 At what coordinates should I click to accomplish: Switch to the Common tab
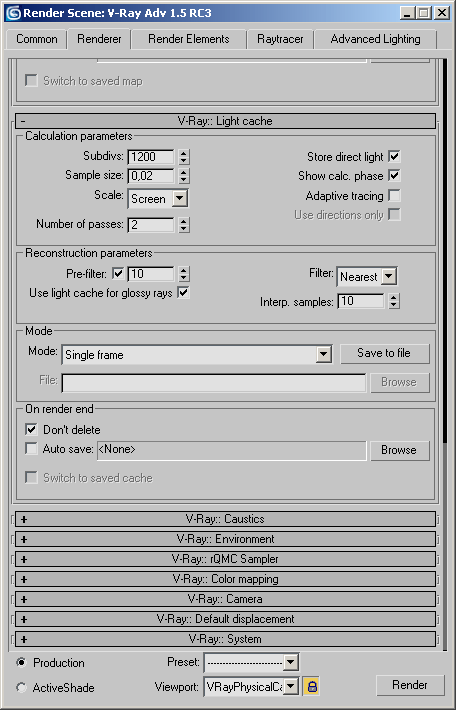[37, 39]
